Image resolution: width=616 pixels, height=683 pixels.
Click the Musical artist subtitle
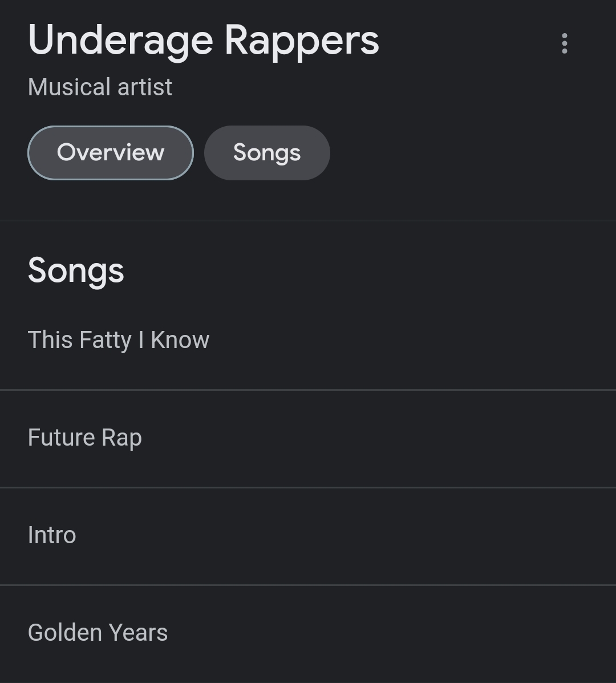point(100,87)
